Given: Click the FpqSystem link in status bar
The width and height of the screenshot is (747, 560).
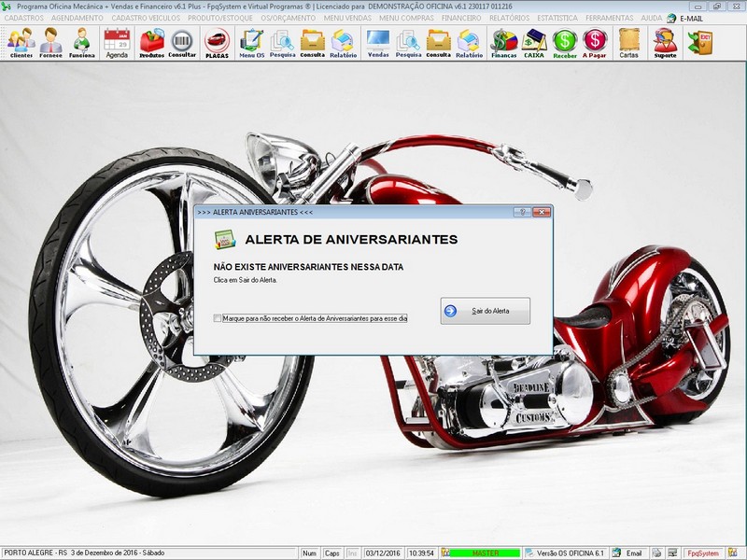Looking at the screenshot, I should 703,553.
